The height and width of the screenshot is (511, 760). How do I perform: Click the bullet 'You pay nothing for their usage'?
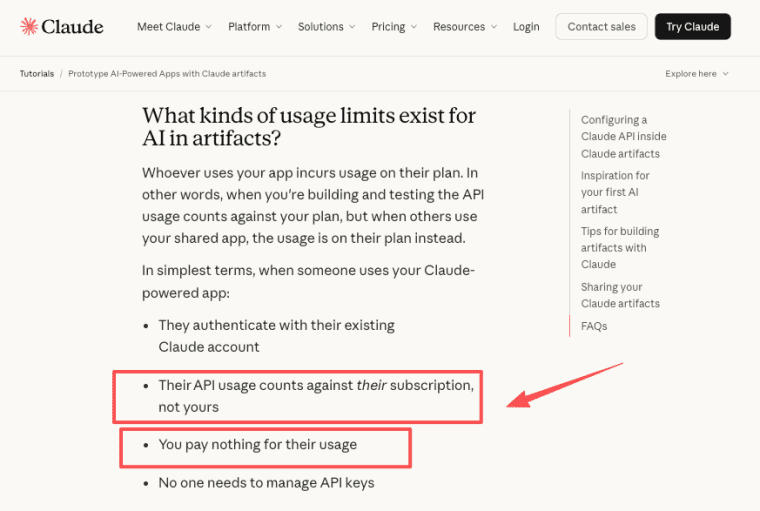coord(257,445)
